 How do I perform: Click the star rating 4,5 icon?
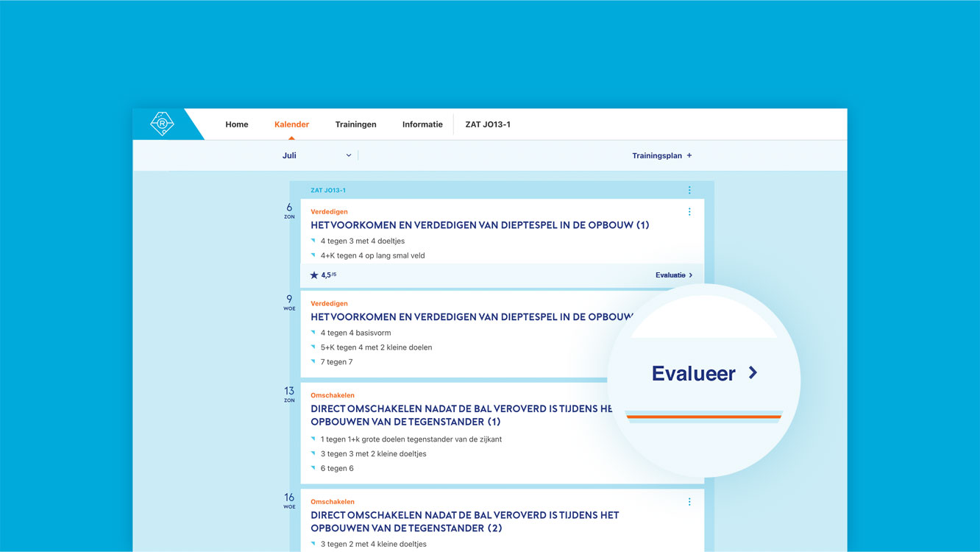point(314,275)
